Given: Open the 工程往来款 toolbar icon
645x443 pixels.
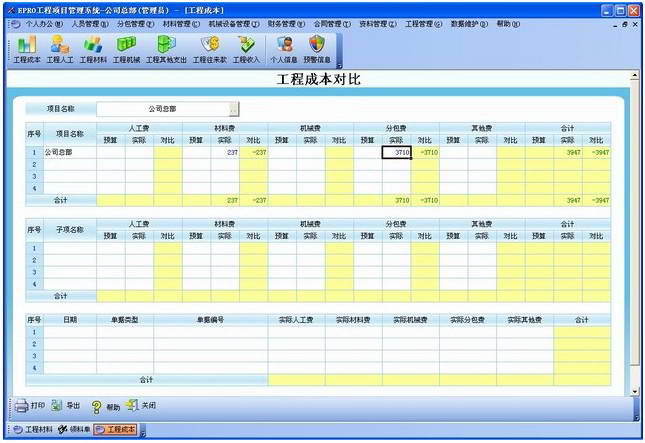Looking at the screenshot, I should click(210, 49).
